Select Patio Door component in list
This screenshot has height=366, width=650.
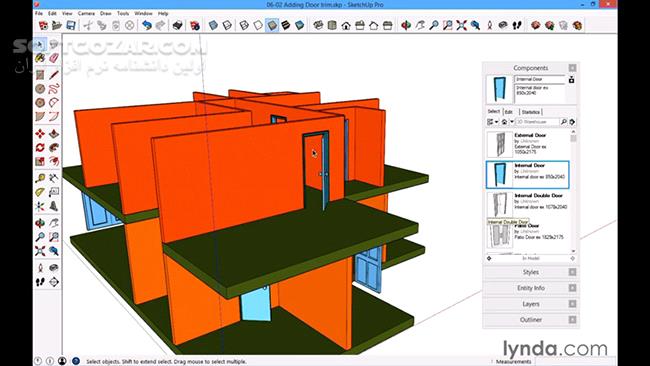coord(528,235)
